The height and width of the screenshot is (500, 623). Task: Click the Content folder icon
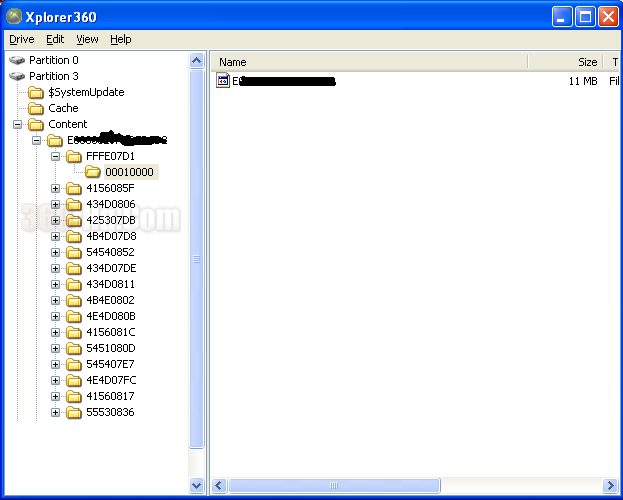pyautogui.click(x=36, y=124)
